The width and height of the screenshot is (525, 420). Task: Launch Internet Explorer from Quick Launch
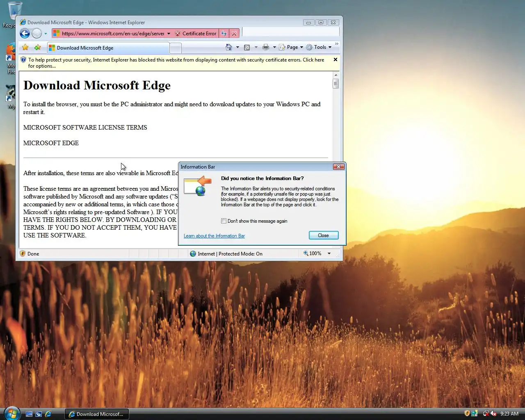(48, 414)
